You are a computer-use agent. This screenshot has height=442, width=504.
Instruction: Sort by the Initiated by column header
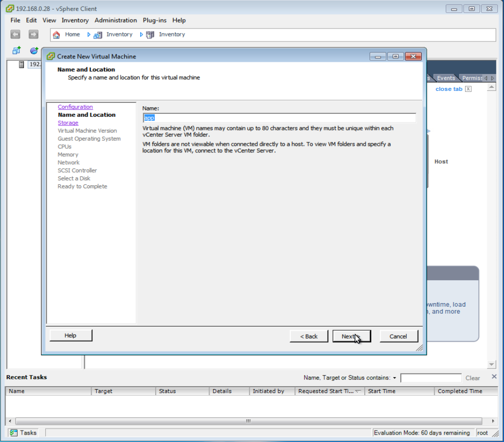pos(272,391)
